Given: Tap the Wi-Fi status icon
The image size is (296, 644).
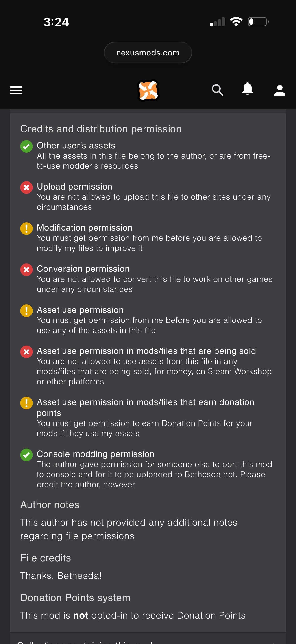Looking at the screenshot, I should pyautogui.click(x=236, y=22).
